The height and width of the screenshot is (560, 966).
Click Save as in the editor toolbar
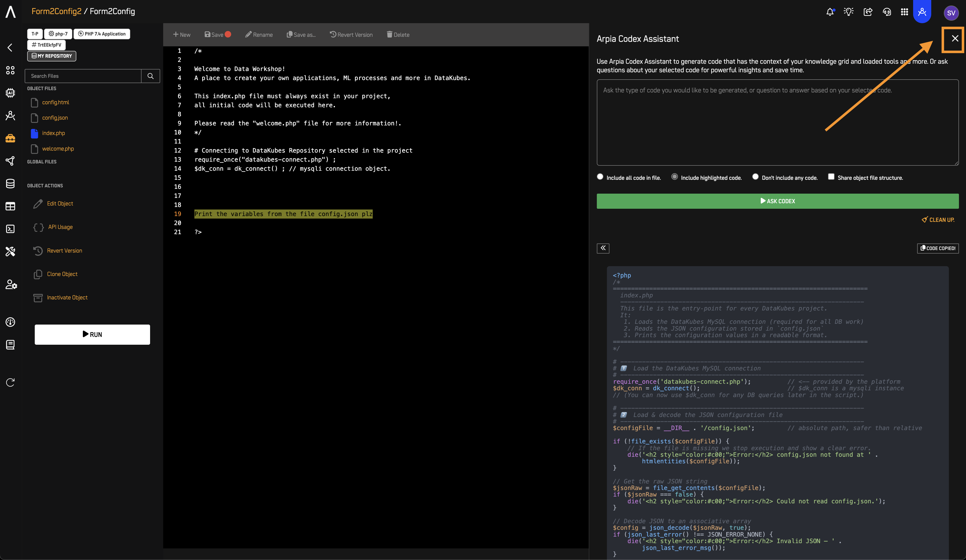coord(301,34)
